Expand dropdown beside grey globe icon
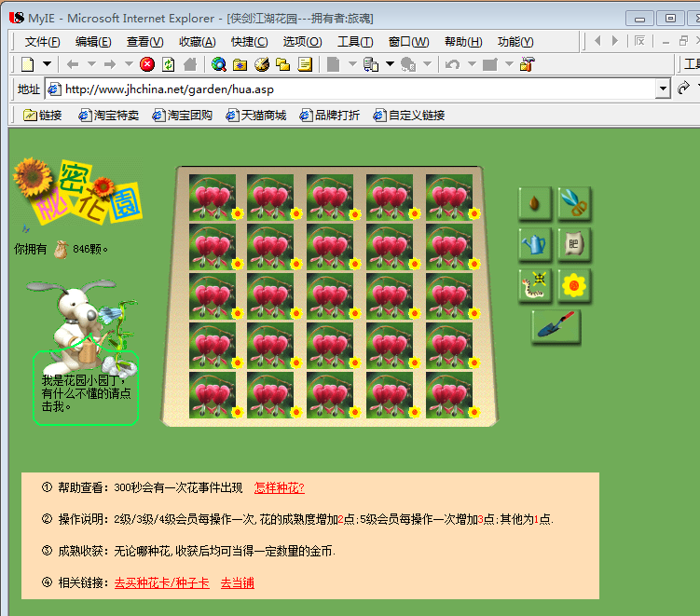This screenshot has width=700, height=616. click(427, 63)
